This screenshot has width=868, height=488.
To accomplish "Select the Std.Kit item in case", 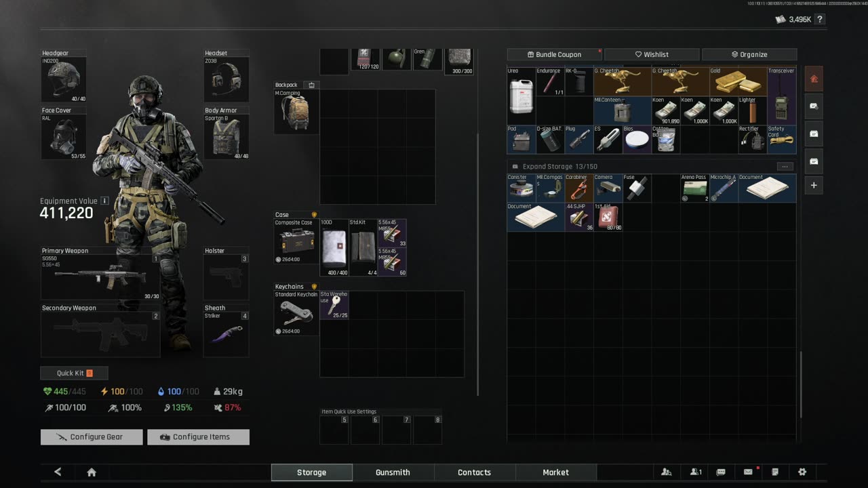I will click(x=363, y=247).
